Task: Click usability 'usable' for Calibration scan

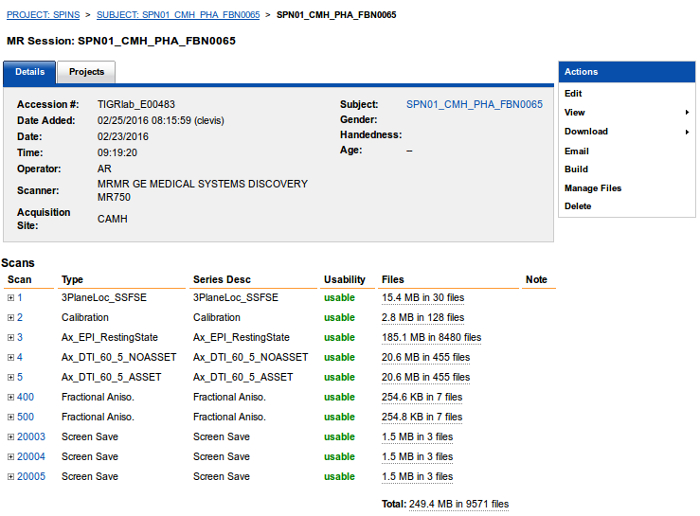Action: 339,317
